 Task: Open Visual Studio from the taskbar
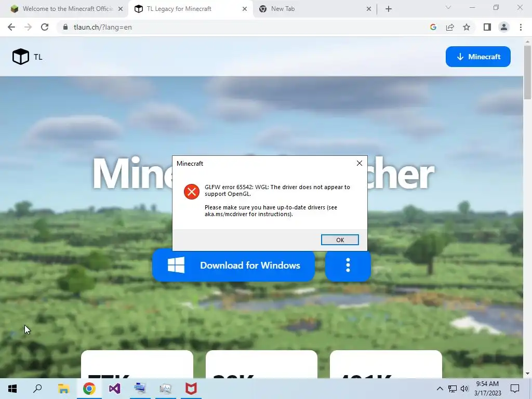click(115, 389)
